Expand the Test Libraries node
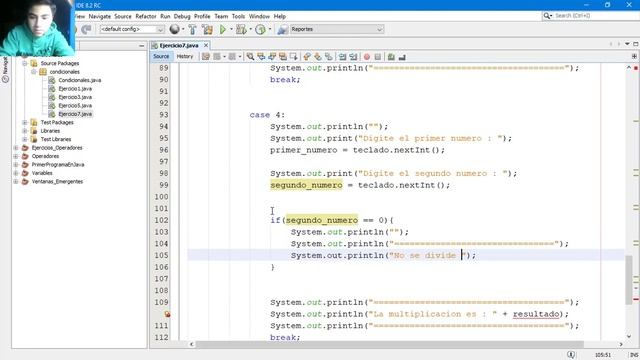 click(25, 139)
